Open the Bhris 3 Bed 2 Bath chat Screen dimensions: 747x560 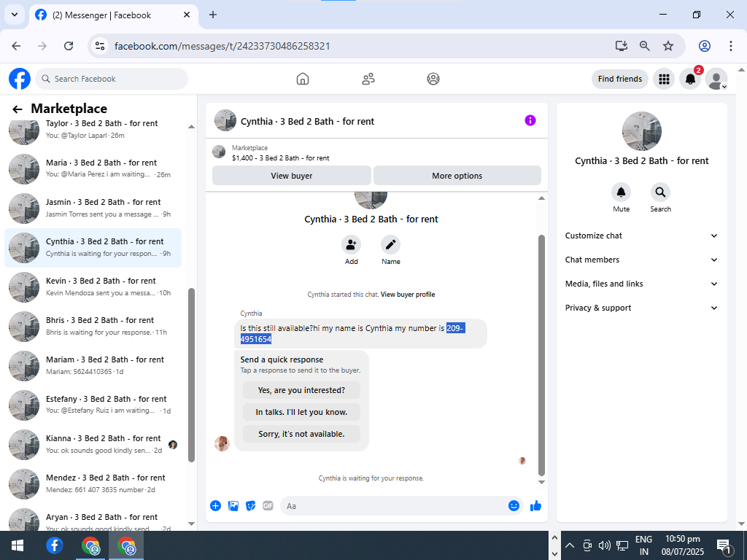(93, 326)
